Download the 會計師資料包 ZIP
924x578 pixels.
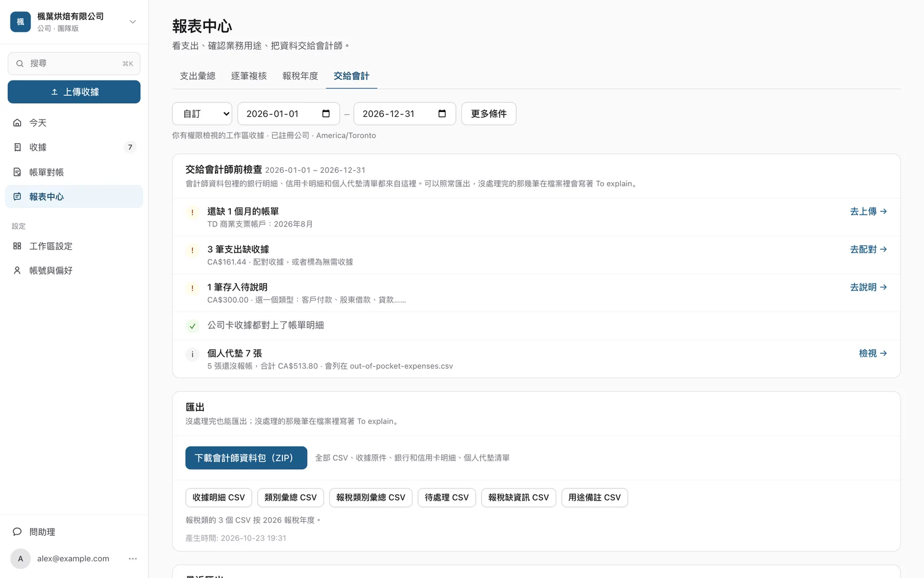[x=246, y=458]
